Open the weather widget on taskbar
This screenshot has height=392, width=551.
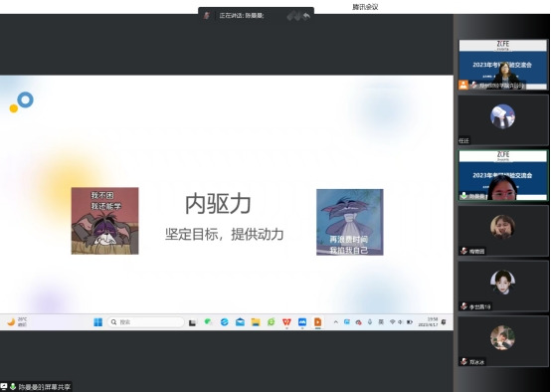(17, 322)
